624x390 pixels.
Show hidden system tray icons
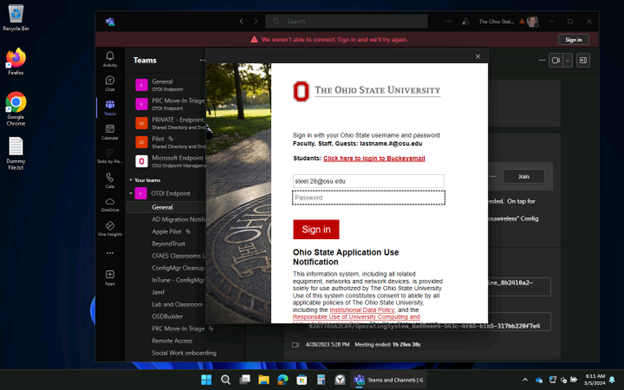(525, 380)
